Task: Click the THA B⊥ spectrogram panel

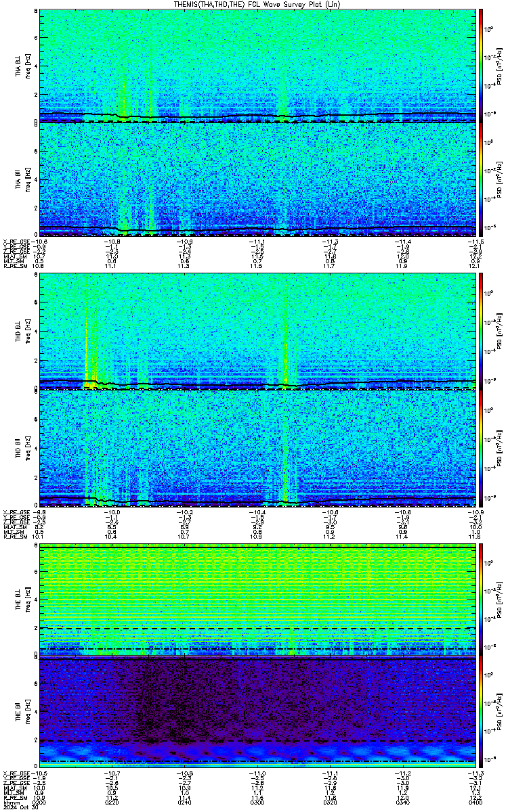Action: [258, 65]
